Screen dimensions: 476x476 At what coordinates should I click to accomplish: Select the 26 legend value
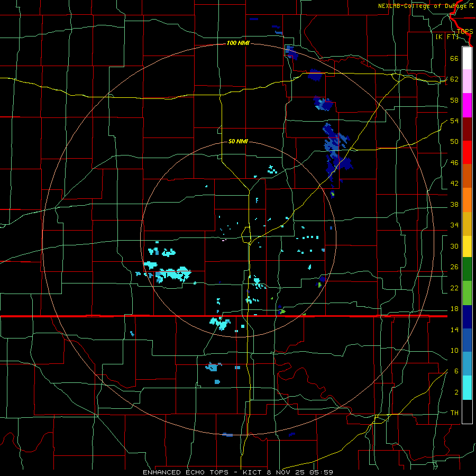point(454,267)
